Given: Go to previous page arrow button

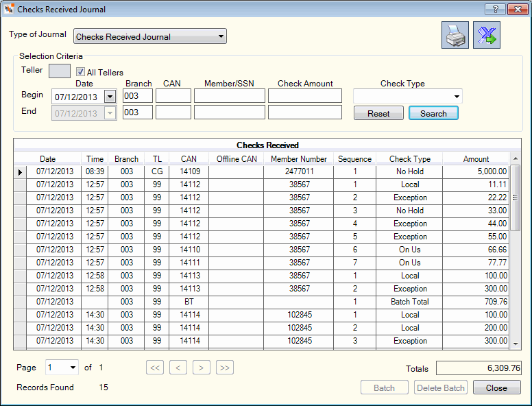Looking at the screenshot, I should 178,368.
